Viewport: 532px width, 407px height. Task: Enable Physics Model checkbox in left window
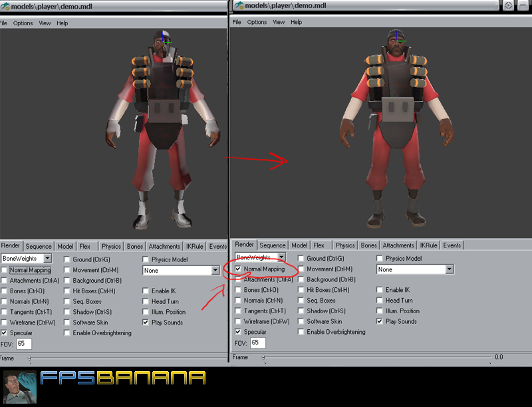(146, 259)
